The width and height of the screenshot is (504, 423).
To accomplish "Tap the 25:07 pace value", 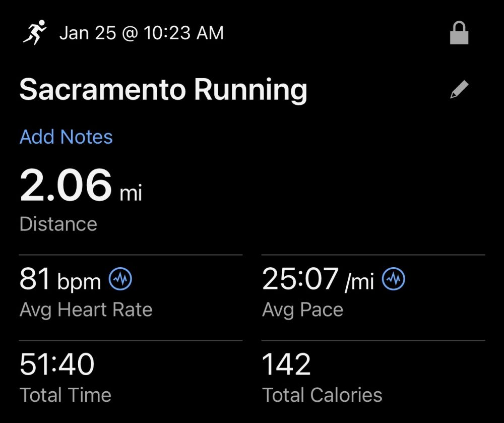I will point(300,279).
